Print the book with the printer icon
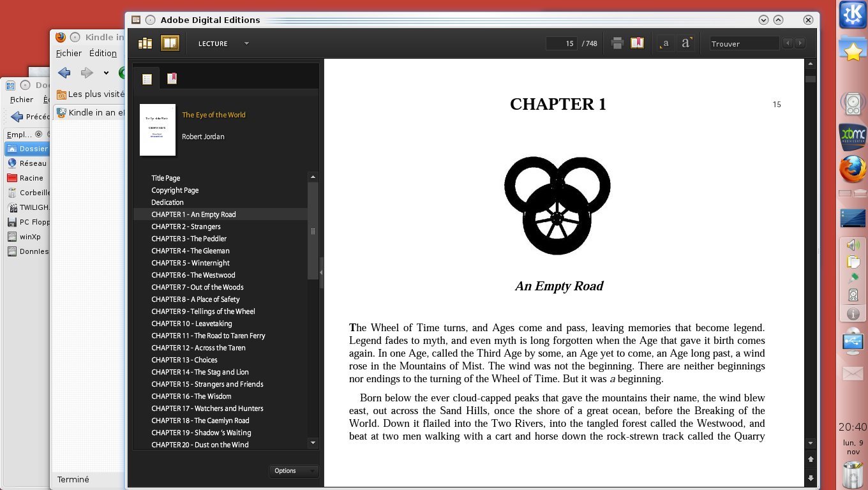 point(617,43)
